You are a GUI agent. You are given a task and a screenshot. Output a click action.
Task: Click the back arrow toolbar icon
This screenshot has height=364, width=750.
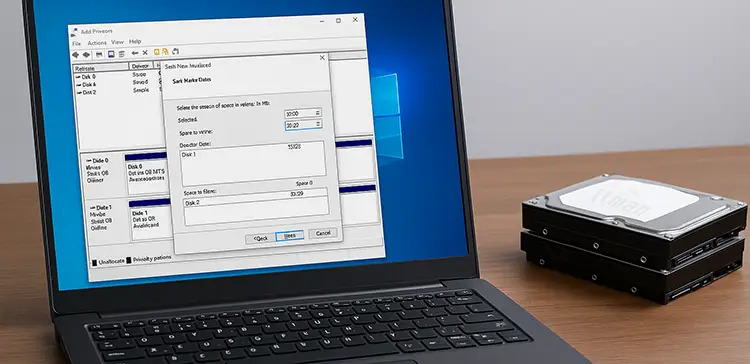click(x=76, y=55)
